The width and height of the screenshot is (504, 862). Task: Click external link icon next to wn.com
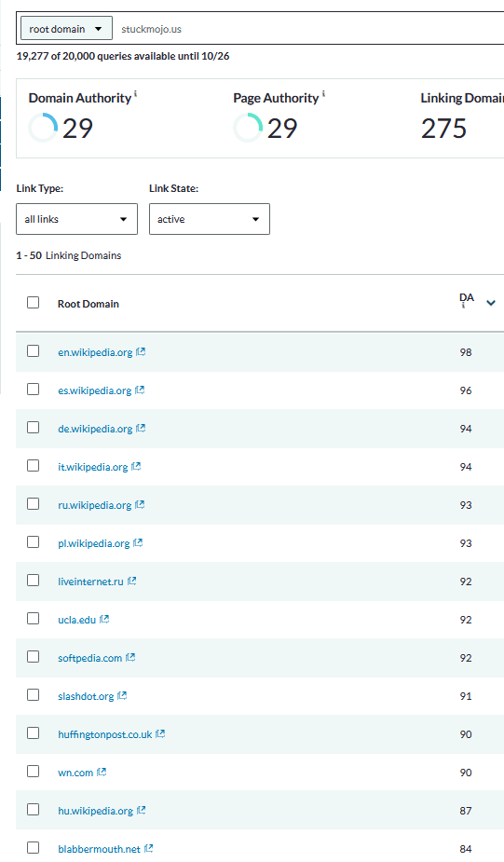pyautogui.click(x=102, y=772)
